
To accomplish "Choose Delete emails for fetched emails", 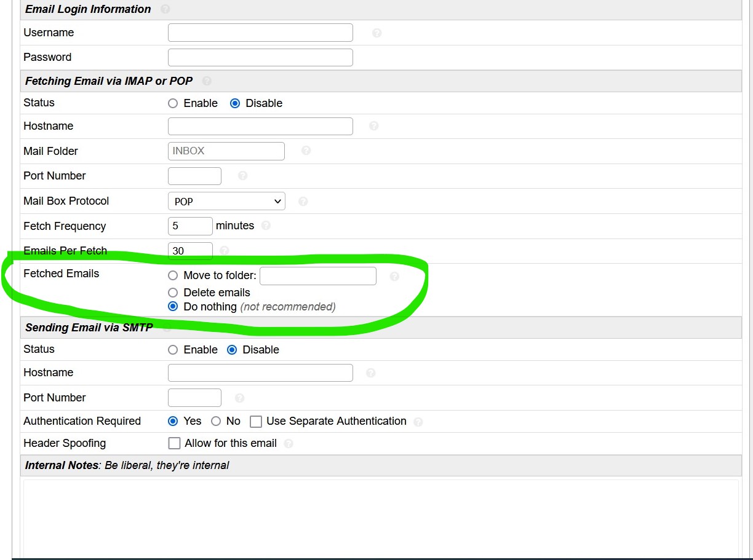I will point(173,293).
